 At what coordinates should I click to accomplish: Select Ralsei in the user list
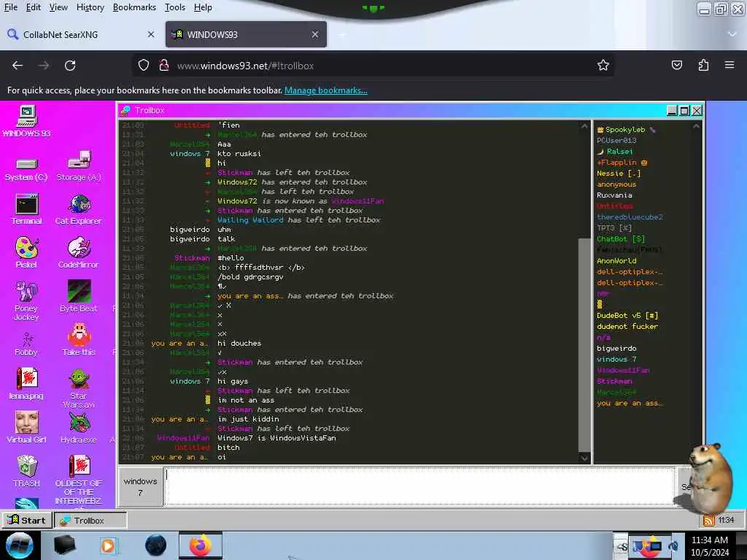619,152
